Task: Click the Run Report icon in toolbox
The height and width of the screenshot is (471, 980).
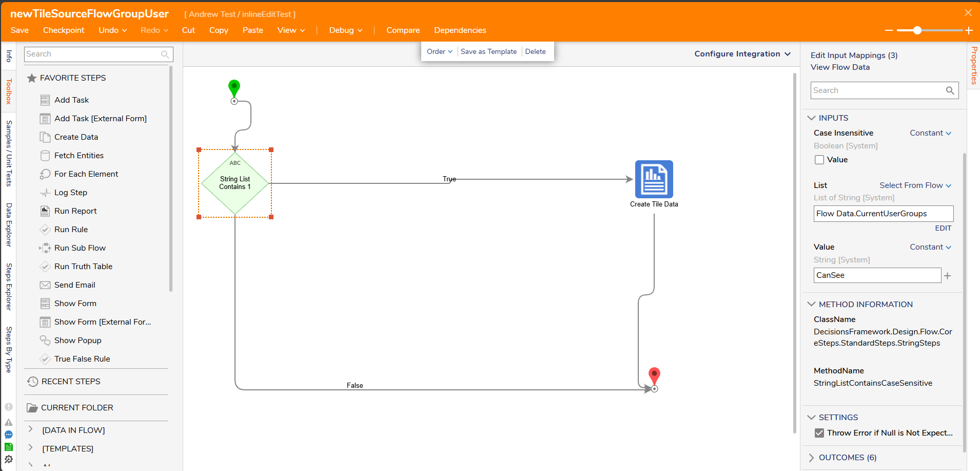Action: [x=45, y=211]
